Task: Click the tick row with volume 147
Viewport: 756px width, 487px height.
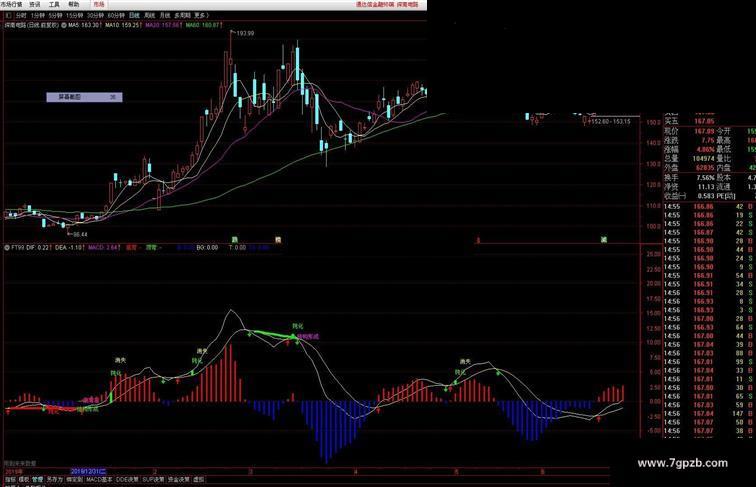Action: click(709, 414)
